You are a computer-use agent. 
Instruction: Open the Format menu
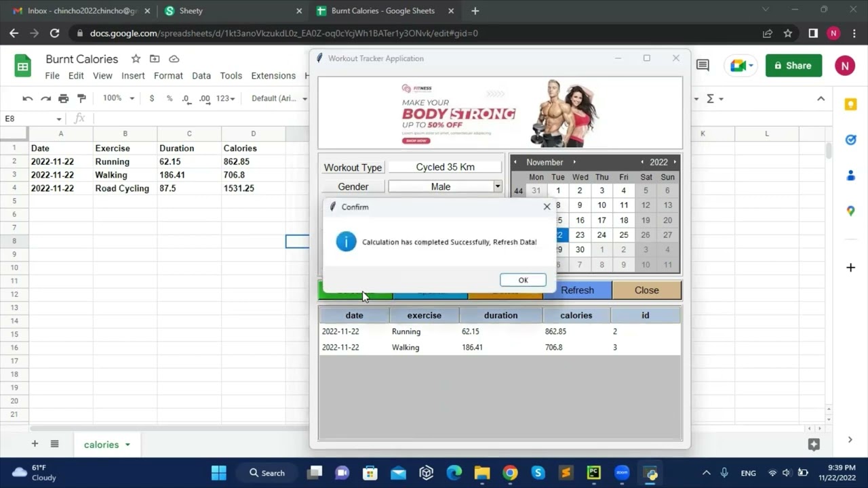(168, 76)
